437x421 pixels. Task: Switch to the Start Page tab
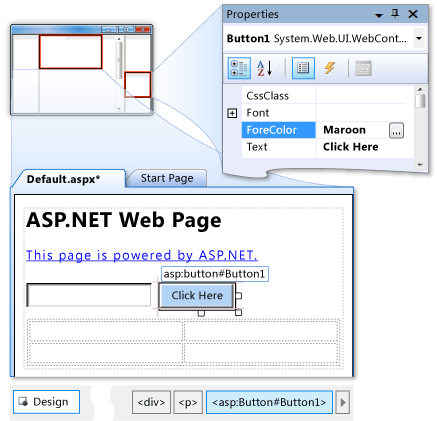[167, 178]
